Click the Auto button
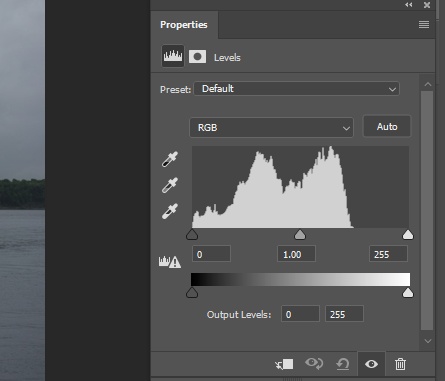 coord(387,127)
